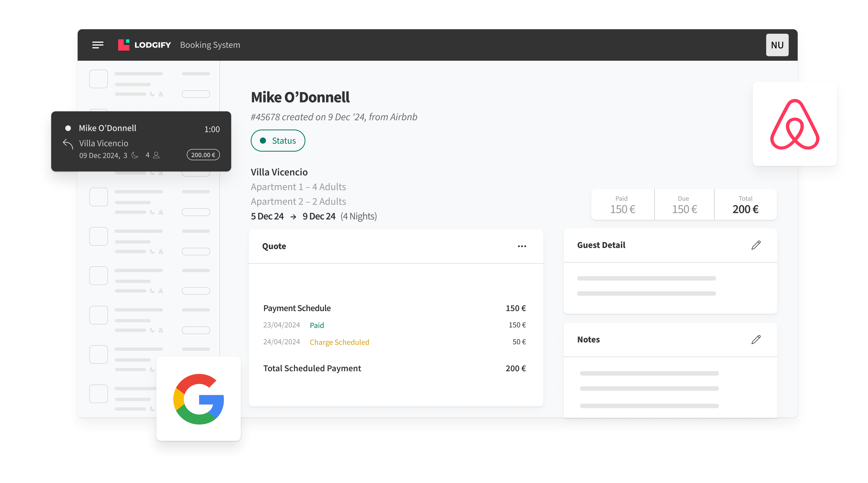Click the Airbnb logo card
Screen dimensions: 868x483
click(794, 124)
